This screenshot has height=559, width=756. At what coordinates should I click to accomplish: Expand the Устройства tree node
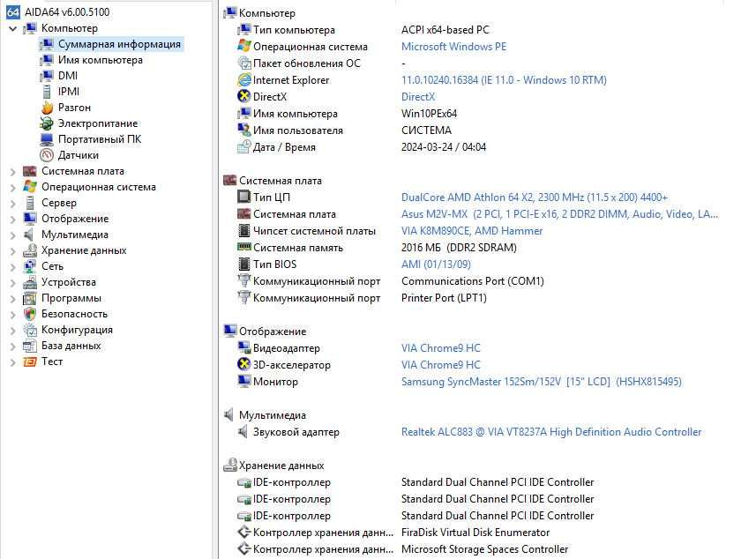coord(13,283)
